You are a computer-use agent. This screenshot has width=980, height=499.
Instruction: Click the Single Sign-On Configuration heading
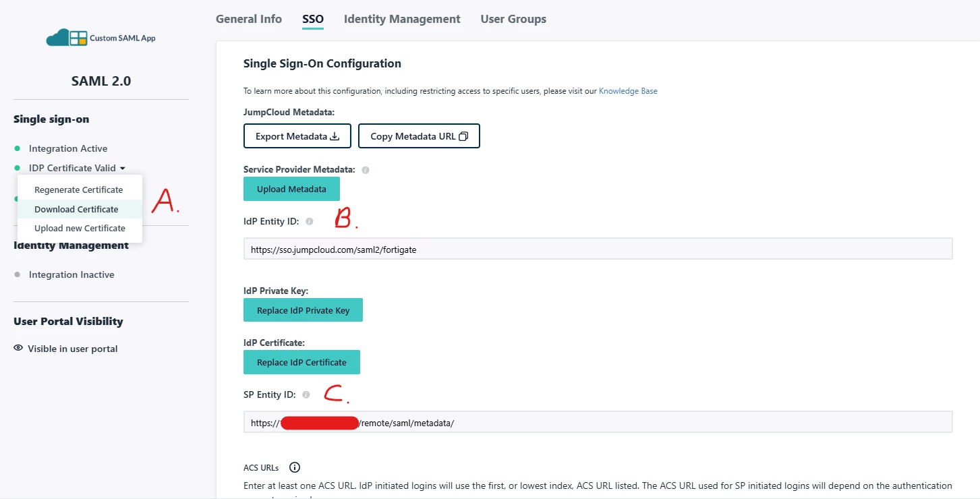[x=322, y=63]
